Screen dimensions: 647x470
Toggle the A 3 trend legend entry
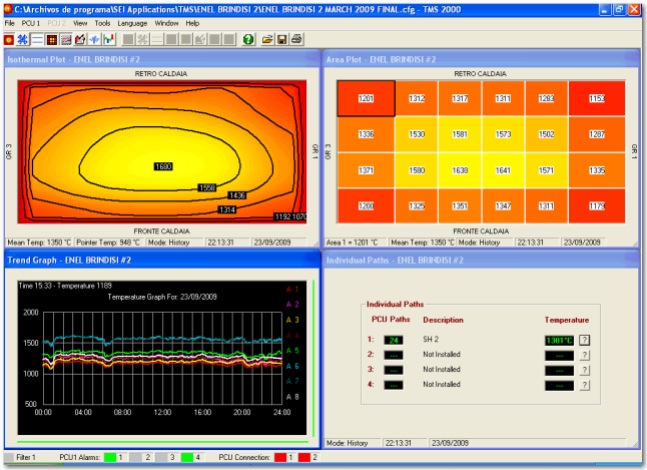pyautogui.click(x=293, y=319)
